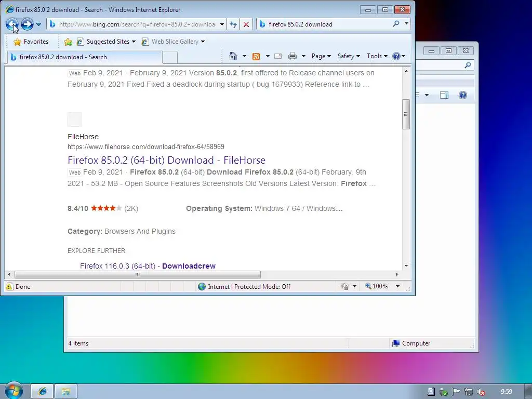Click the Read Mail icon
Viewport: 532px width, 399px height.
[278, 56]
